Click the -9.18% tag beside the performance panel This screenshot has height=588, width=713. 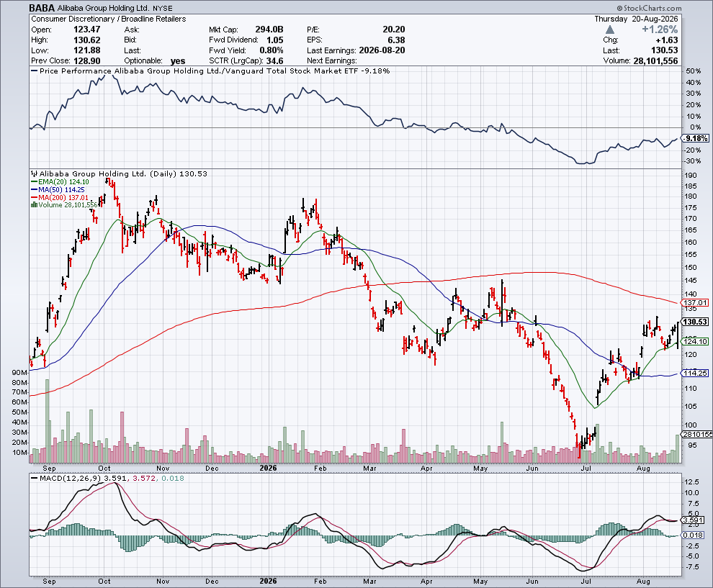point(696,138)
